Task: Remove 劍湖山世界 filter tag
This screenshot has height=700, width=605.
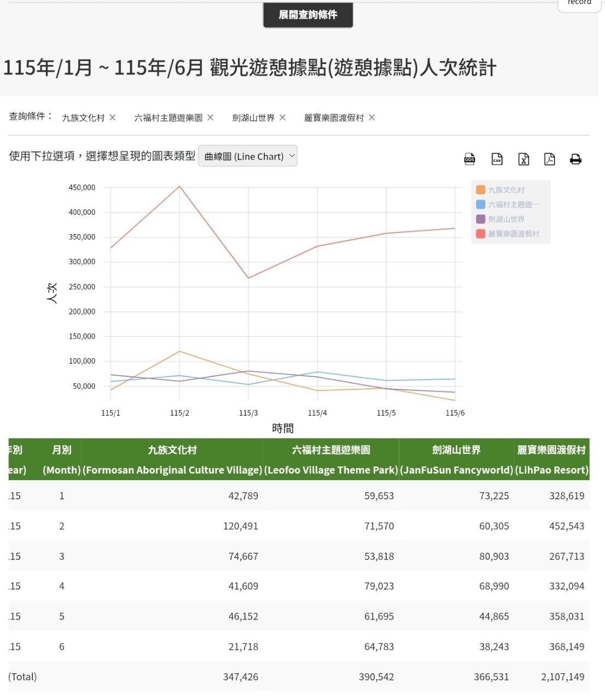Action: pos(282,118)
